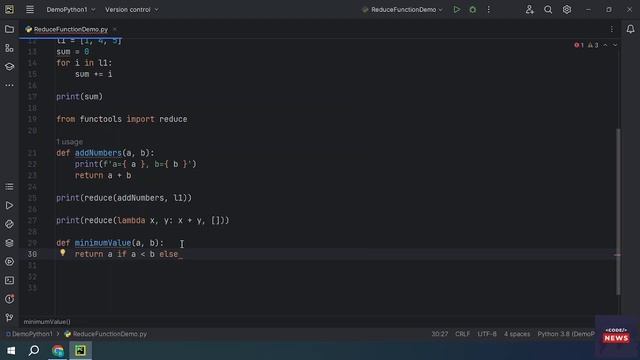Image resolution: width=640 pixels, height=360 pixels.
Task: Open line separator CRLF selector
Action: click(x=462, y=334)
